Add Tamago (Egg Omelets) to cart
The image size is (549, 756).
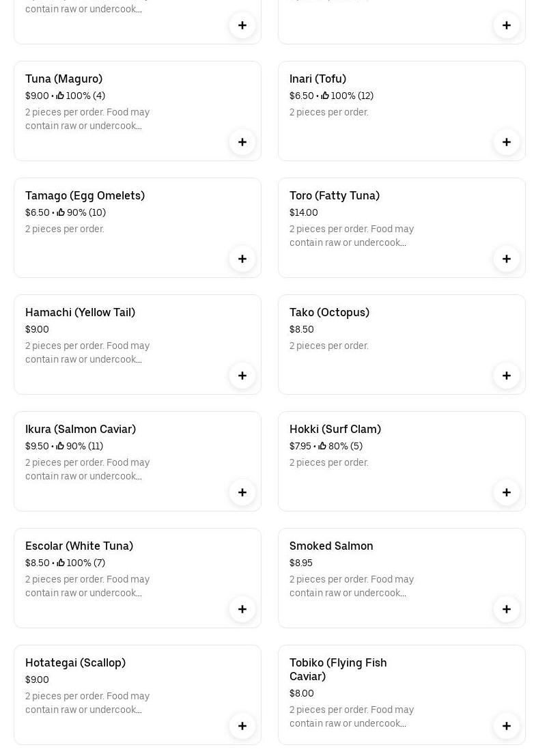tap(242, 259)
